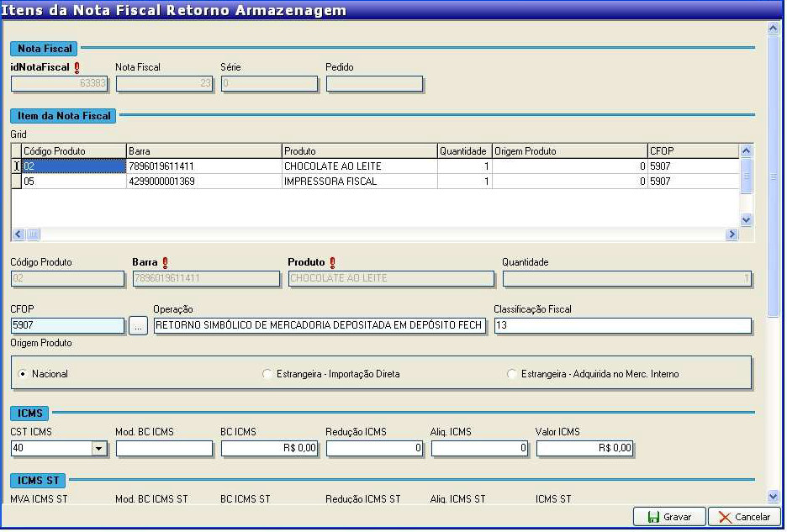Open the CST ICMS dropdown
The height and width of the screenshot is (532, 787).
coord(99,448)
